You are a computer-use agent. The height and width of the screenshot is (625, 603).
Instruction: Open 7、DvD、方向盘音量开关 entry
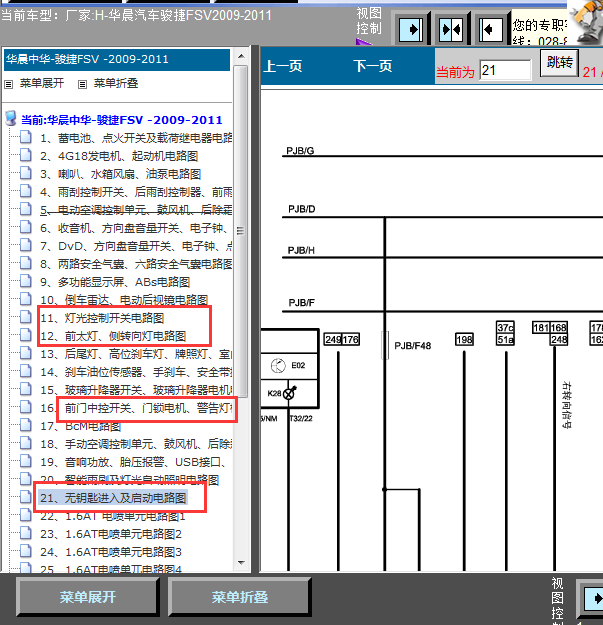(x=136, y=246)
